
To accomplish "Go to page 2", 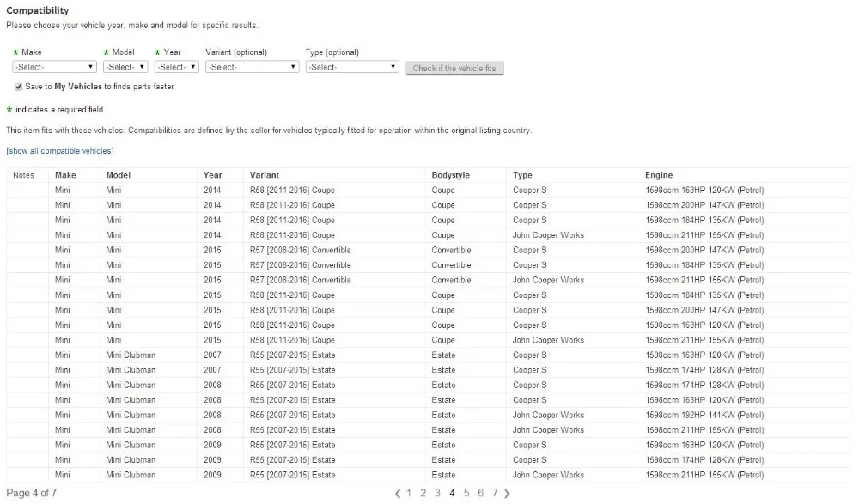I will (423, 493).
